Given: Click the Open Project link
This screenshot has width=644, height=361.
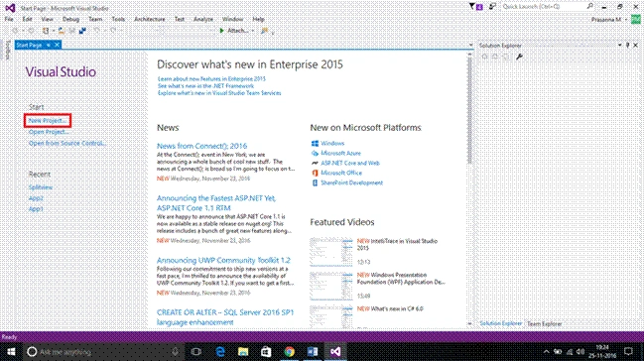Looking at the screenshot, I should pyautogui.click(x=49, y=132).
